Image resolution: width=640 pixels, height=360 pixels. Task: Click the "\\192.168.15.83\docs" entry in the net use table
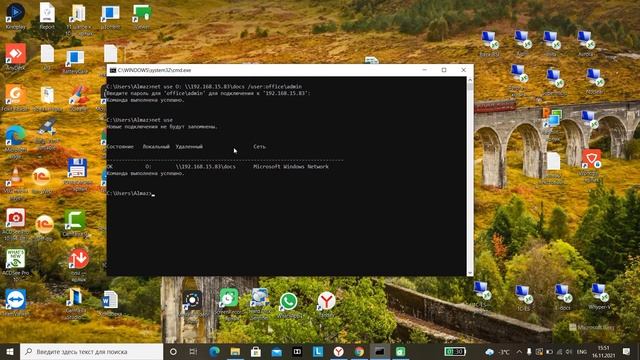[x=206, y=167]
